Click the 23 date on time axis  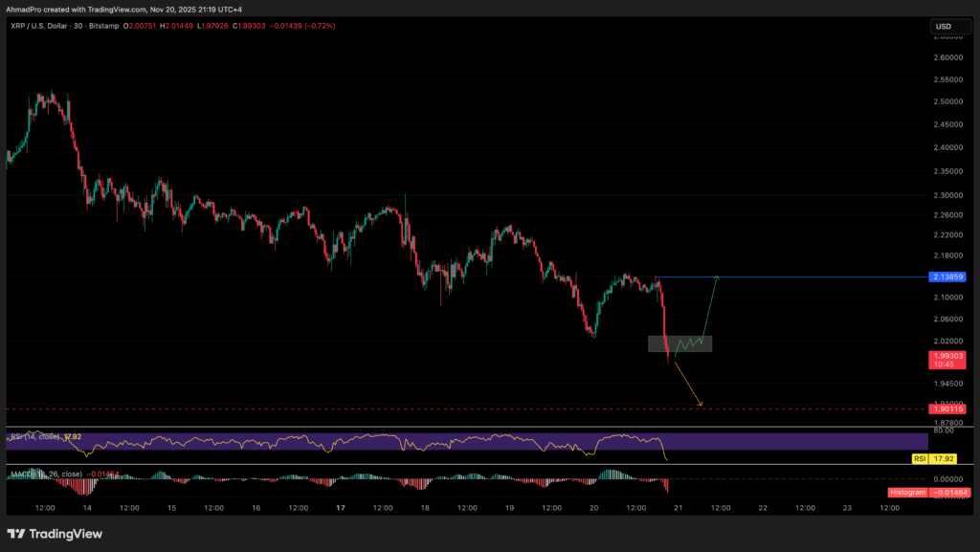847,508
